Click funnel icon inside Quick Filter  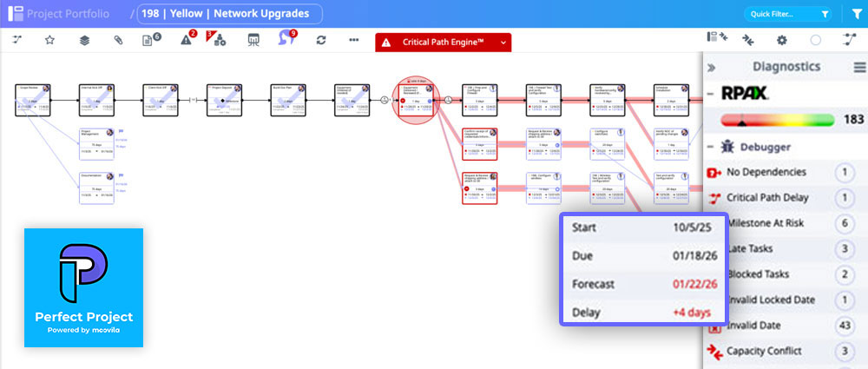(x=825, y=15)
